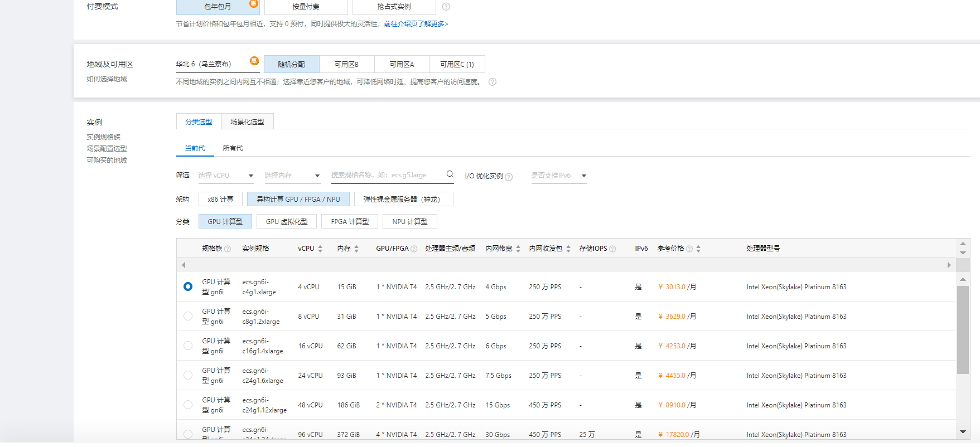Viewport: 980px width, 447px height.
Task: Open the 是否支持IPv6 dropdown
Action: click(559, 176)
